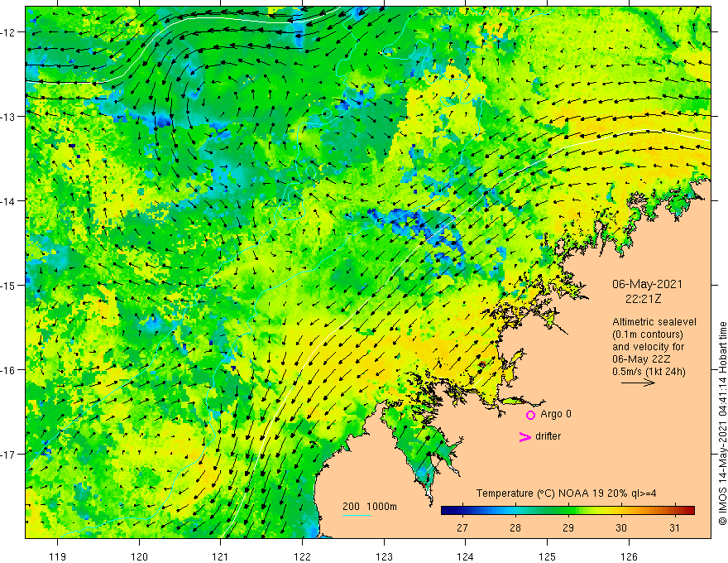Click the '0.5m/s (1kt 24h)' scale text
The width and height of the screenshot is (728, 563).
click(x=649, y=371)
